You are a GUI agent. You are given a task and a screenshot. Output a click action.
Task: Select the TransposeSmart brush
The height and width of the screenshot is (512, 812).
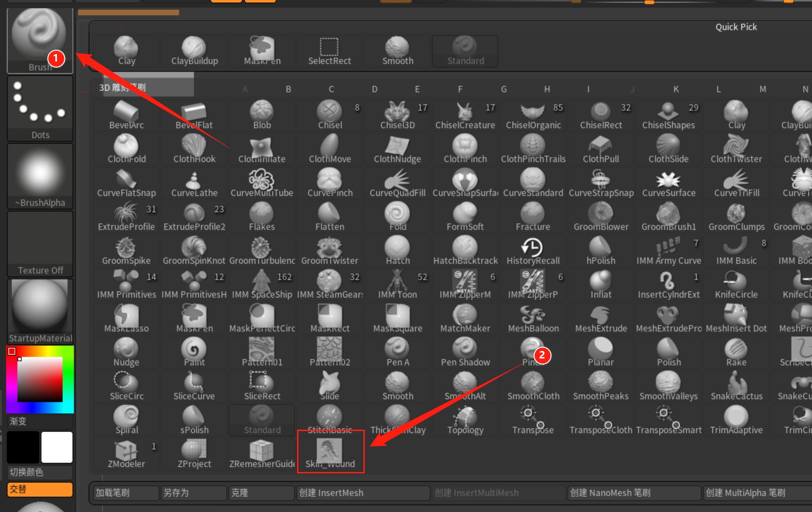point(668,420)
